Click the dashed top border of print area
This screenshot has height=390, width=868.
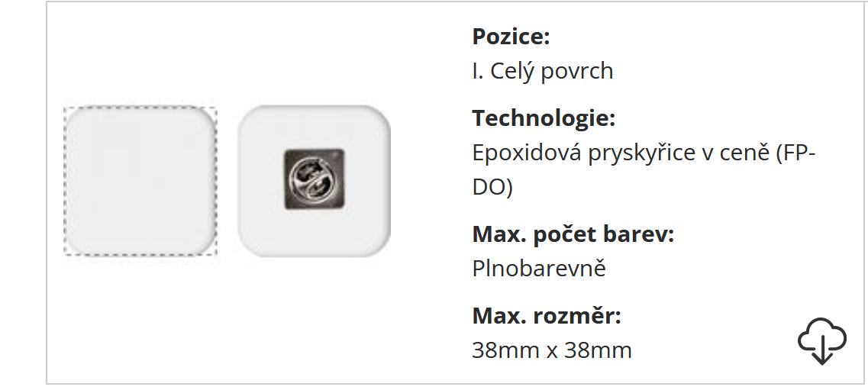[140, 108]
